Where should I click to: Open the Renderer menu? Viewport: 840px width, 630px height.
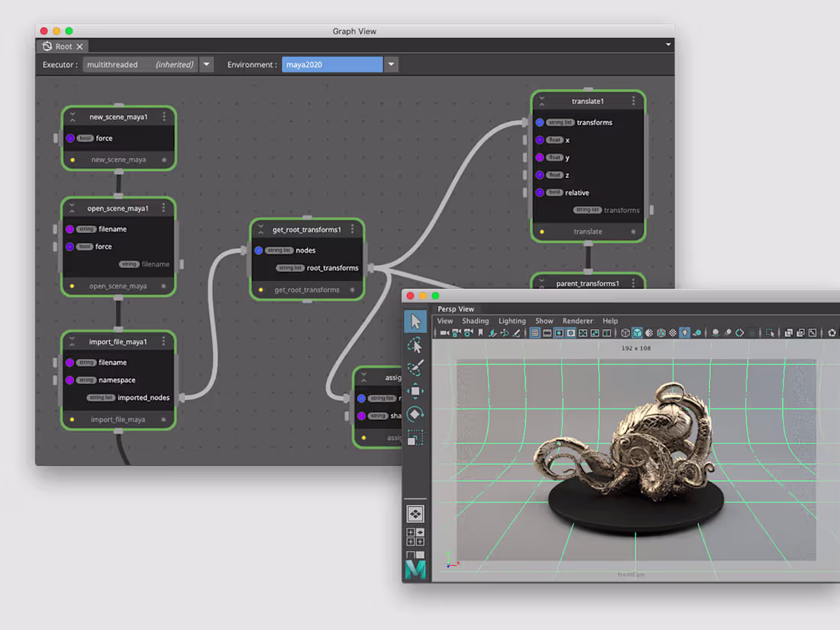click(x=577, y=321)
